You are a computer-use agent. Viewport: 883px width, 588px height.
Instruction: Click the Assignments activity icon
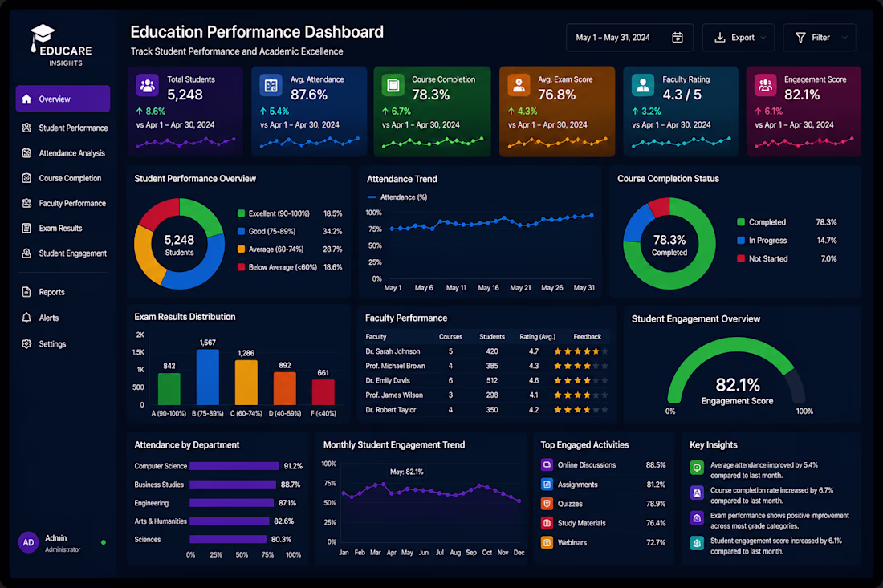[x=547, y=485]
